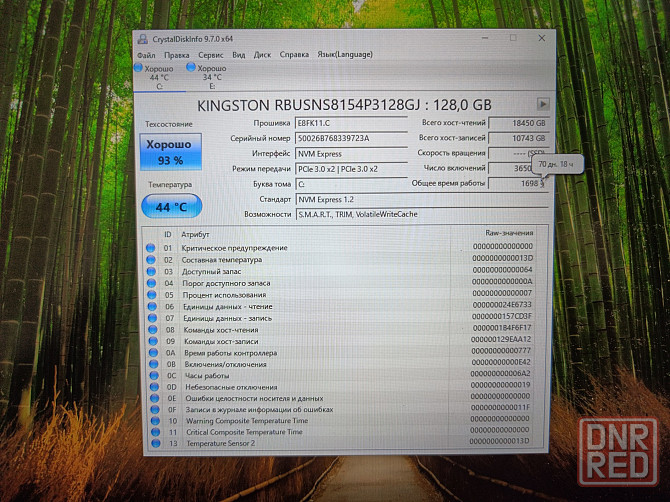Click the Стандарт field NVM Express 1.2
Image resolution: width=670 pixels, height=502 pixels.
[422, 200]
